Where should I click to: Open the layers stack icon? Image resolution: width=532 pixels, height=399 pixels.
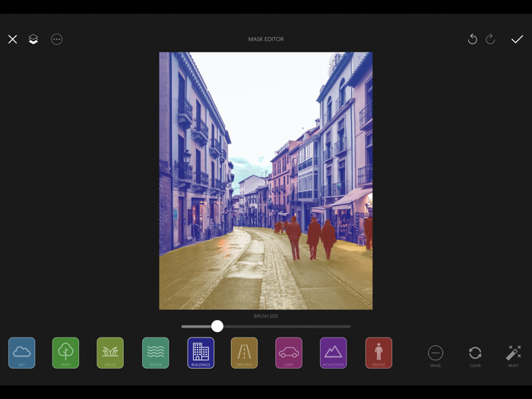pos(33,40)
